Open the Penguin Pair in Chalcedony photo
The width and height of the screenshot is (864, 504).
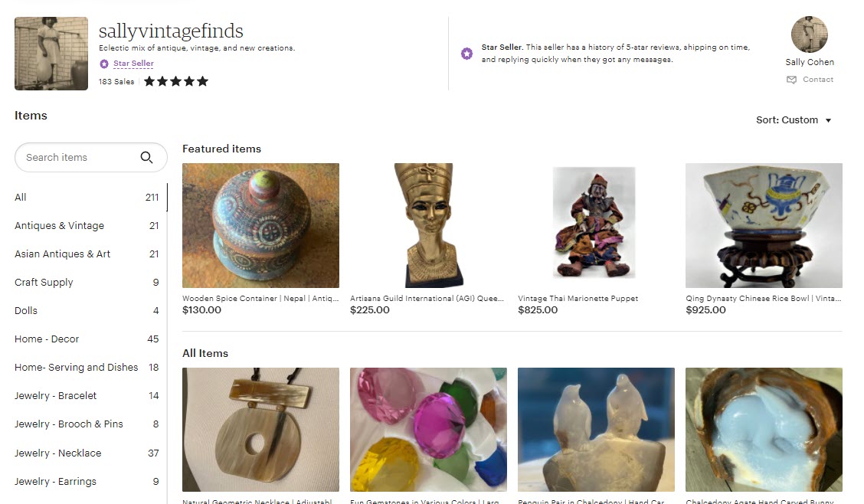point(596,430)
